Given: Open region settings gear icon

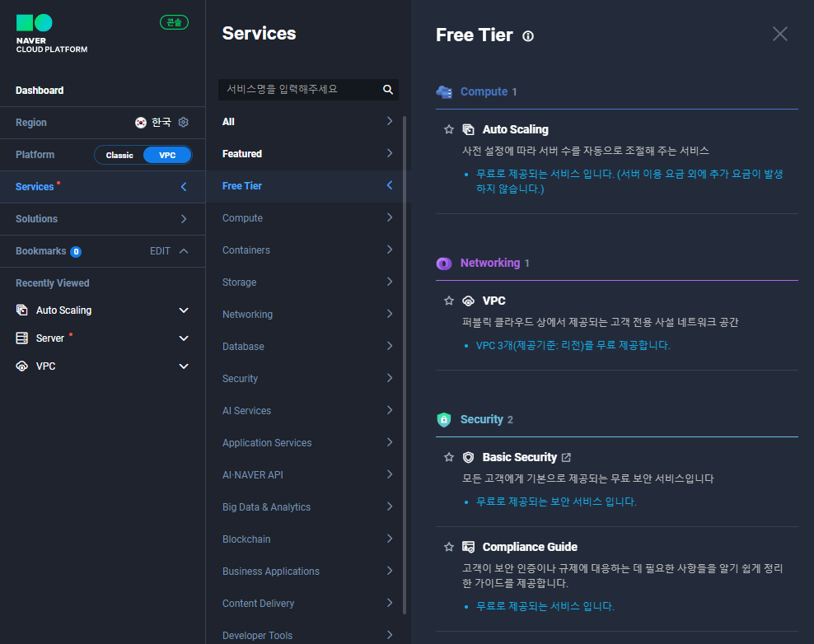Looking at the screenshot, I should [x=183, y=122].
